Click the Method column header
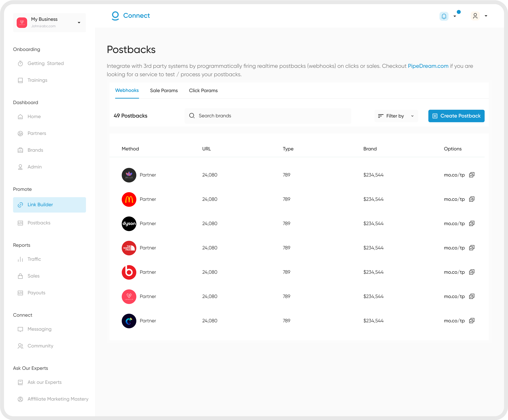Image resolution: width=508 pixels, height=420 pixels. 130,149
